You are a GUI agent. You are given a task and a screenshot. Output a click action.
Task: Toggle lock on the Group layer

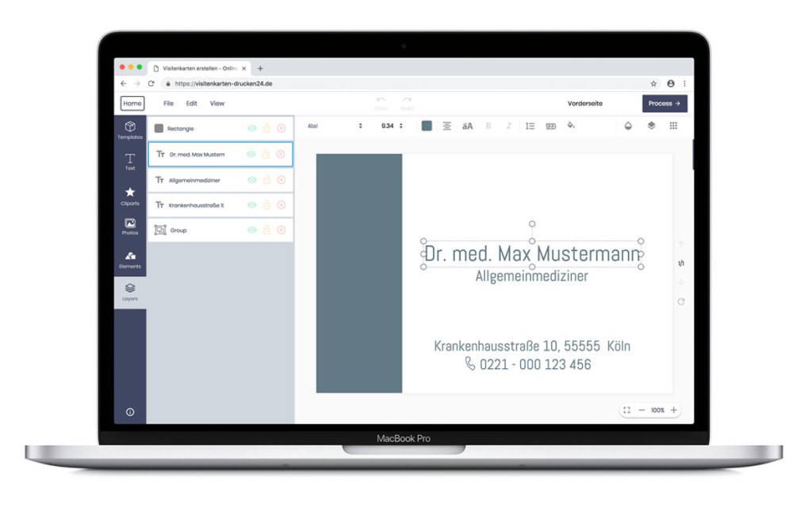[266, 229]
